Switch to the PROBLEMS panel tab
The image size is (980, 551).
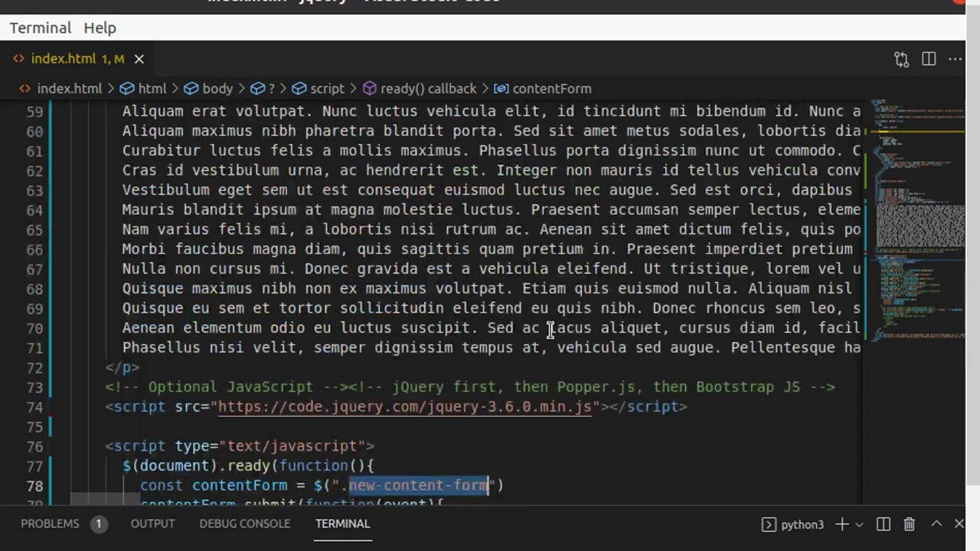click(x=50, y=524)
